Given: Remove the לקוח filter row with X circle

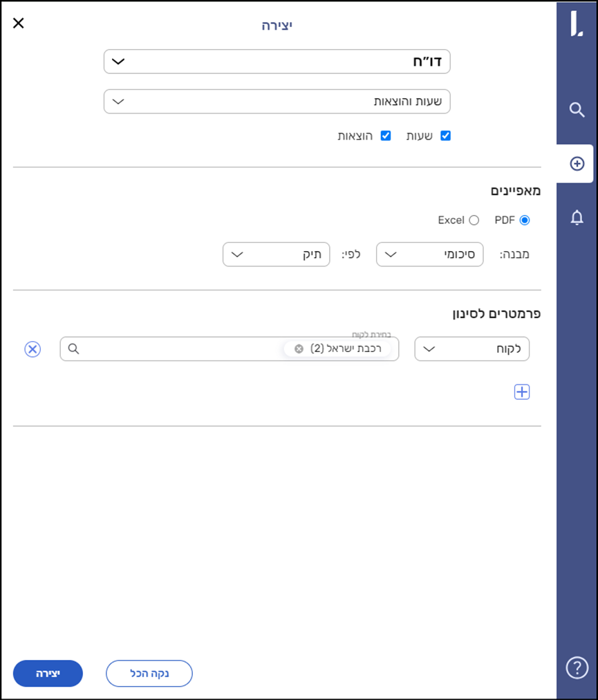Looking at the screenshot, I should point(32,349).
